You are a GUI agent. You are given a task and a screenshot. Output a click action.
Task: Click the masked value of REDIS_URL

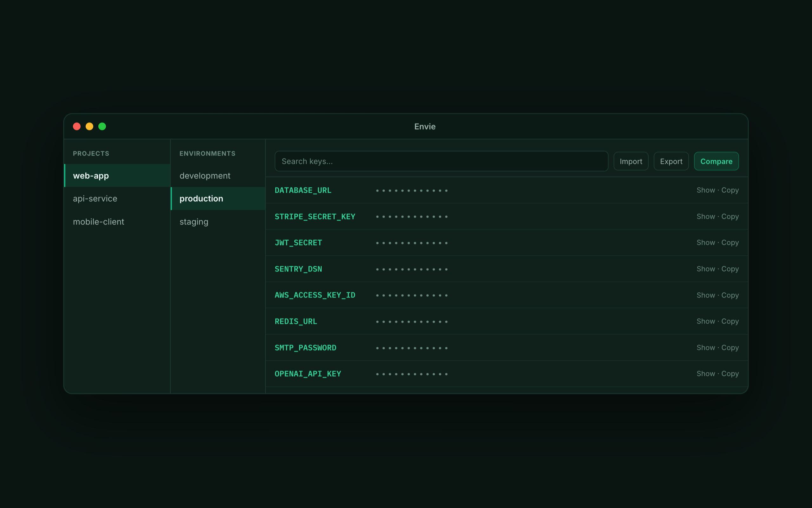[412, 322]
